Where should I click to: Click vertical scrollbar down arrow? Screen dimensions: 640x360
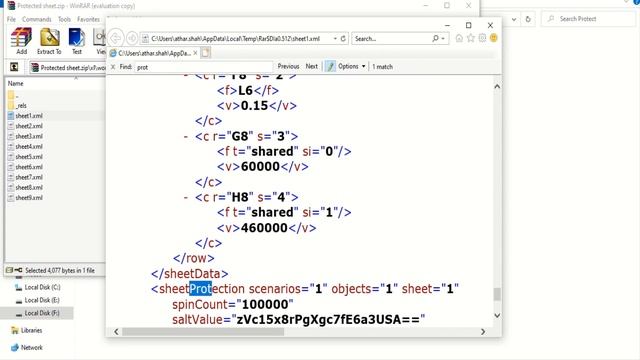pyautogui.click(x=497, y=316)
